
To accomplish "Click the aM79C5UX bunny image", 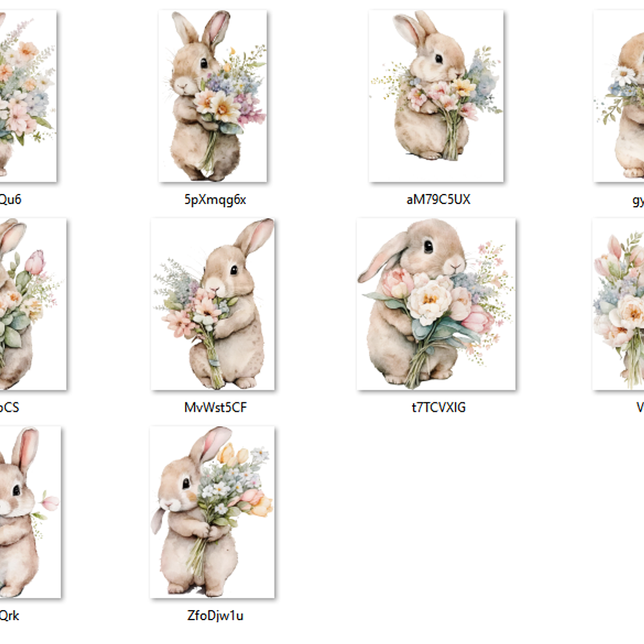I will pos(436,96).
